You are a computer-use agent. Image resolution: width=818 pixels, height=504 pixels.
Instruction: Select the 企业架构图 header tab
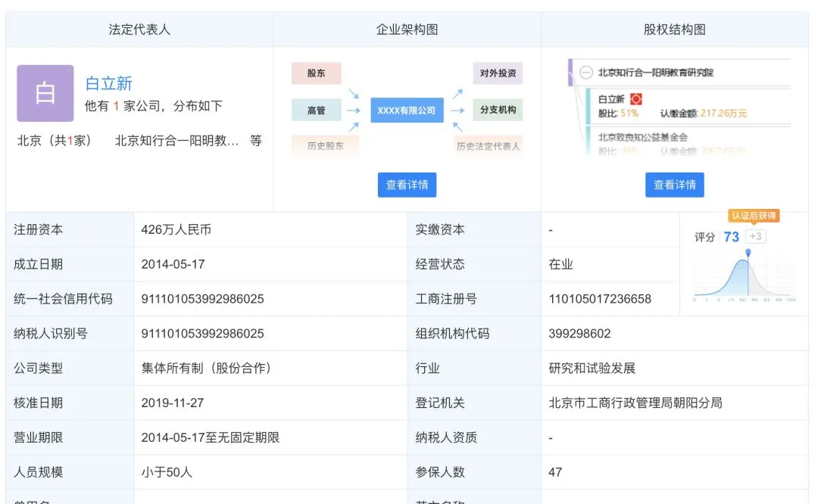407,30
